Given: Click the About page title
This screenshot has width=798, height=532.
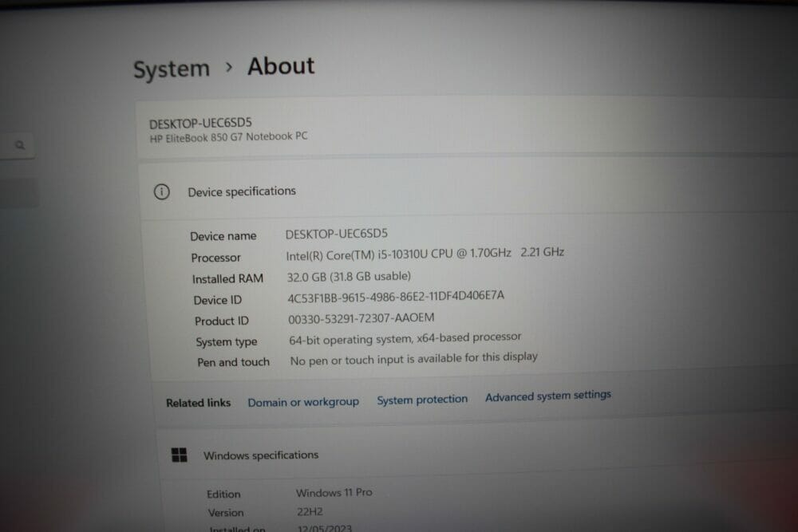Looking at the screenshot, I should pos(281,66).
